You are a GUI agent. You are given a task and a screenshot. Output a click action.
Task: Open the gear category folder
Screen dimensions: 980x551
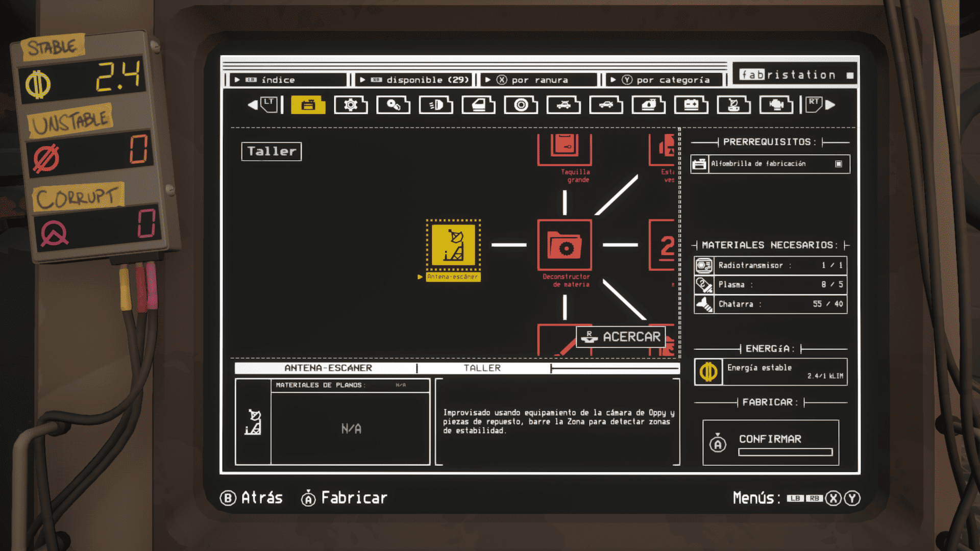[x=351, y=105]
